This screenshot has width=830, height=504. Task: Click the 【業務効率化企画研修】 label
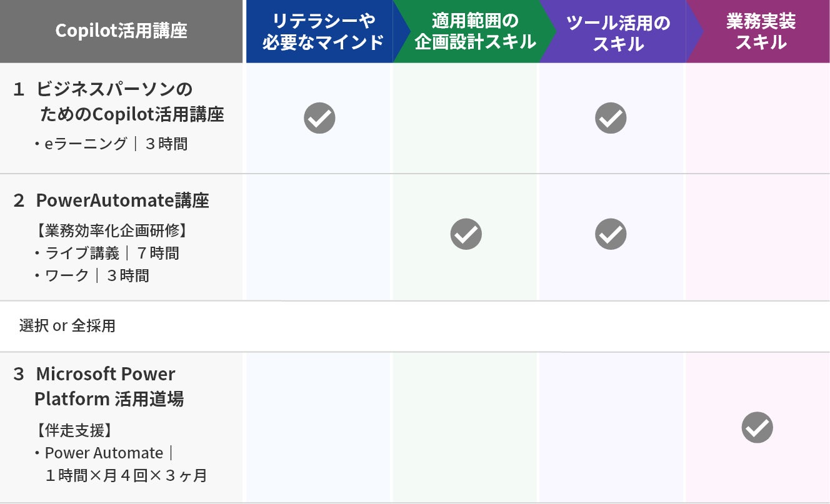111,230
